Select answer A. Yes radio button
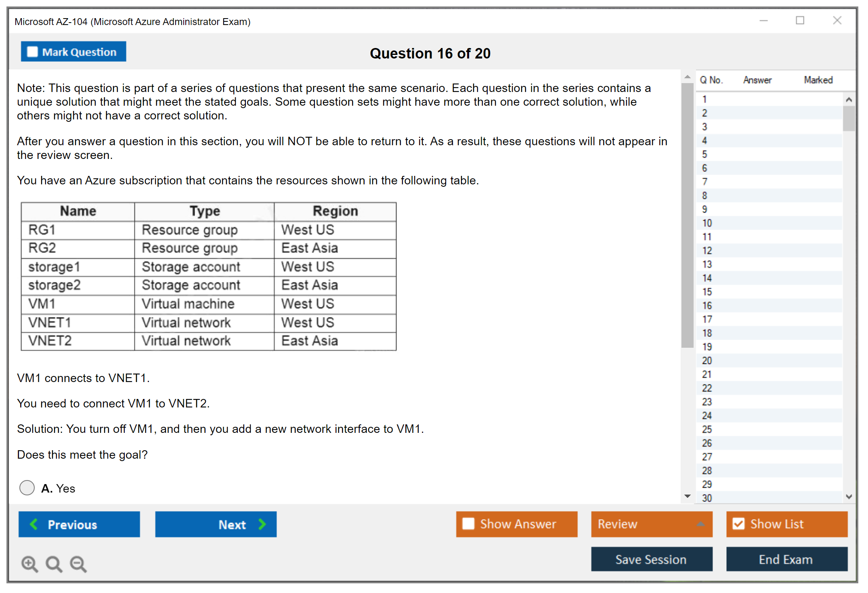This screenshot has width=868, height=593. click(27, 488)
